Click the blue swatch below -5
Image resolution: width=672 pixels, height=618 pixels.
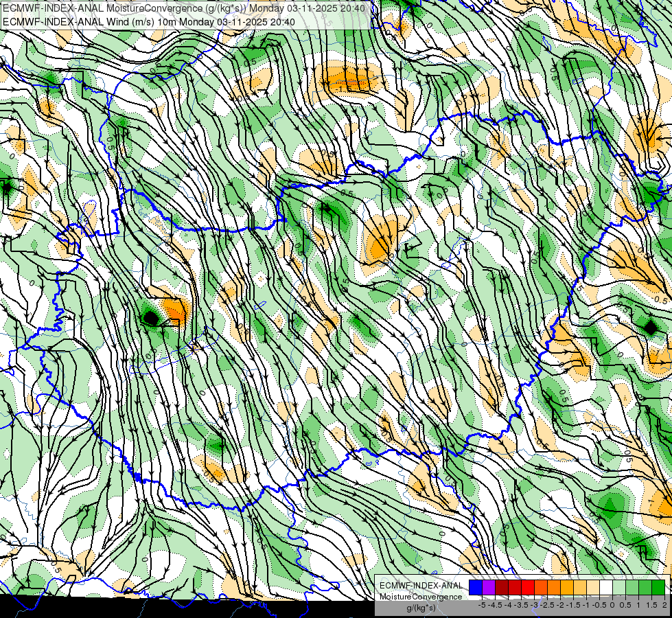click(476, 588)
